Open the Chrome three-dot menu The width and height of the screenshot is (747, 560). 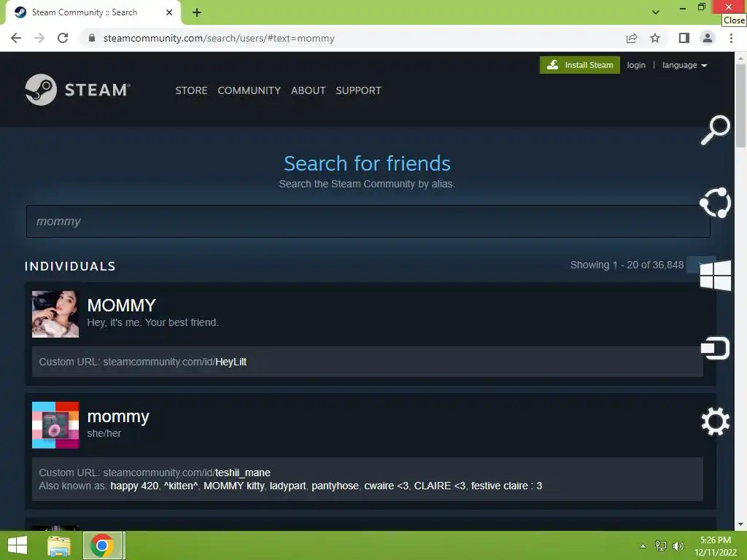731,38
